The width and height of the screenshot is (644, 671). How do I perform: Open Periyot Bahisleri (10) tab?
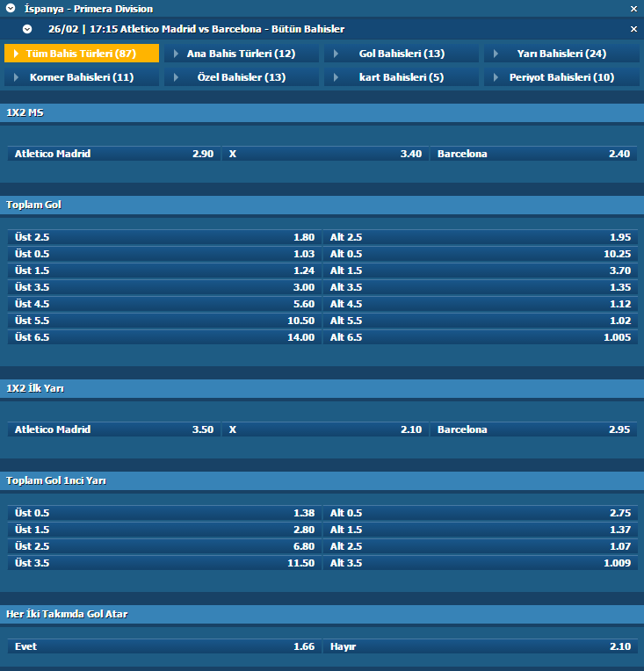(561, 77)
